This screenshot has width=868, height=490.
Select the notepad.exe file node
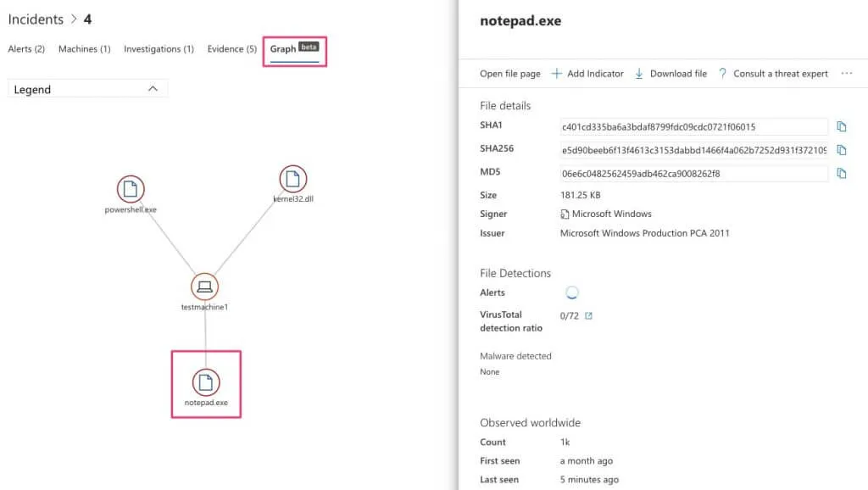pyautogui.click(x=206, y=382)
